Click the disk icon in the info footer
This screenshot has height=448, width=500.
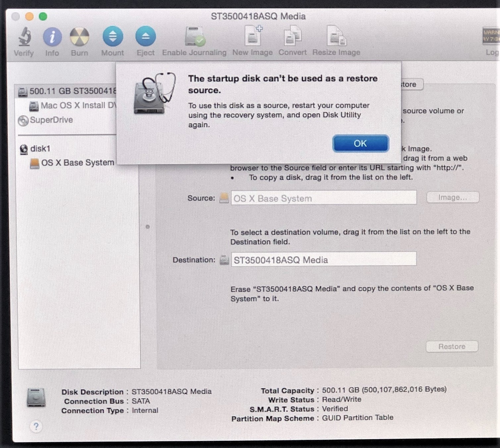(36, 397)
